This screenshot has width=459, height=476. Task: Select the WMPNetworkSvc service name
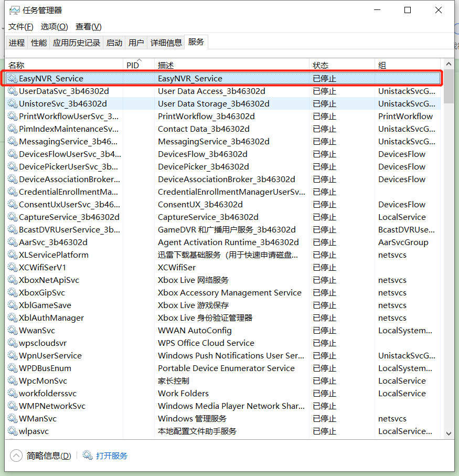(52, 406)
